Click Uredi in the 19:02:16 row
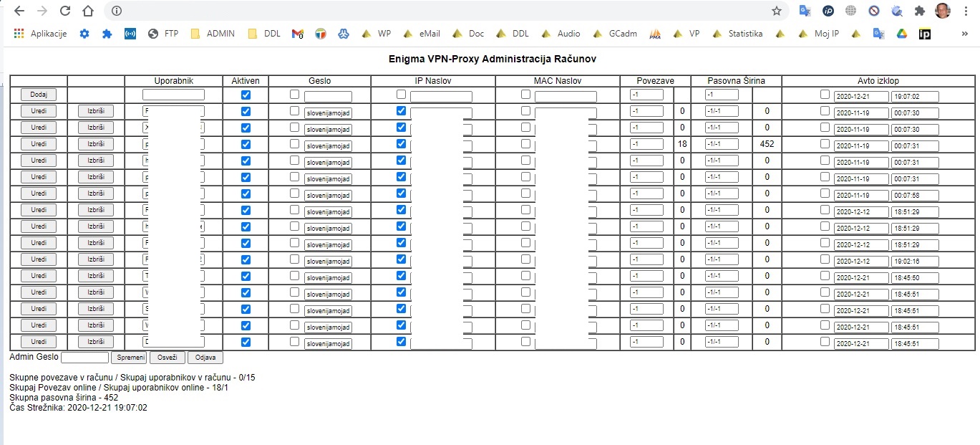 tap(39, 259)
